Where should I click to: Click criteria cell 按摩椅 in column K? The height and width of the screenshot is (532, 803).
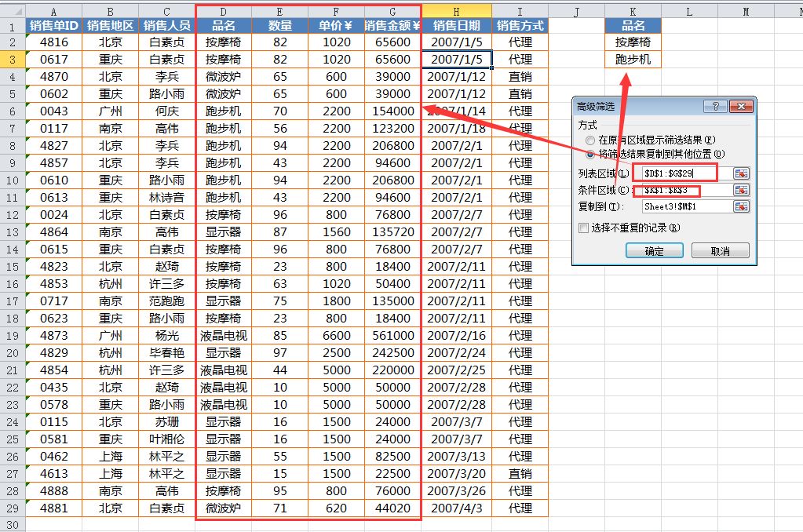[633, 42]
